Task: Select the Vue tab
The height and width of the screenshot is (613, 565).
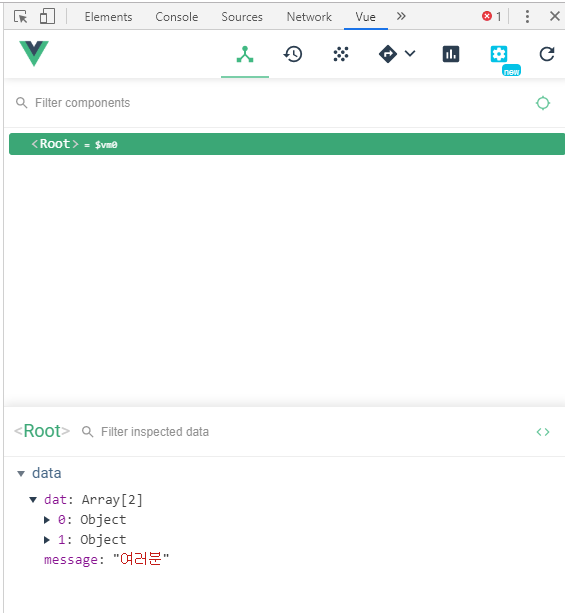Action: coord(366,17)
